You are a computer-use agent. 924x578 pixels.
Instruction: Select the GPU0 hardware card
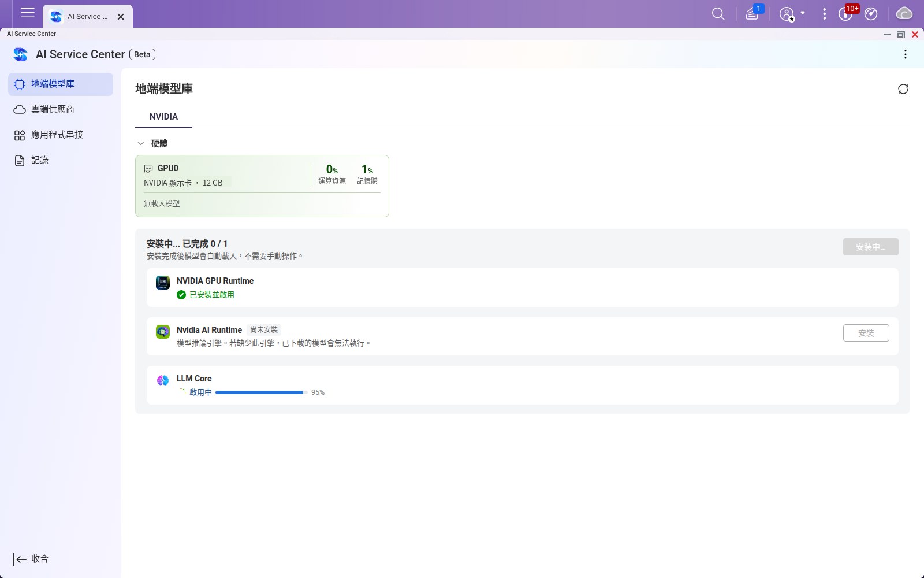coord(262,186)
